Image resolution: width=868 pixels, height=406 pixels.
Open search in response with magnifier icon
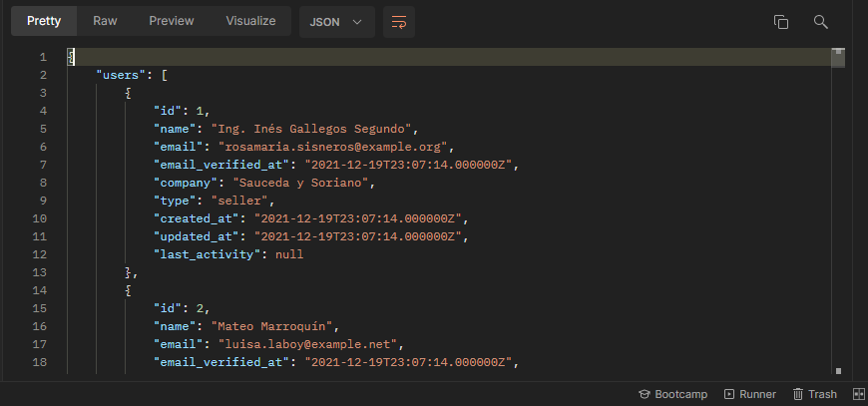pyautogui.click(x=821, y=22)
